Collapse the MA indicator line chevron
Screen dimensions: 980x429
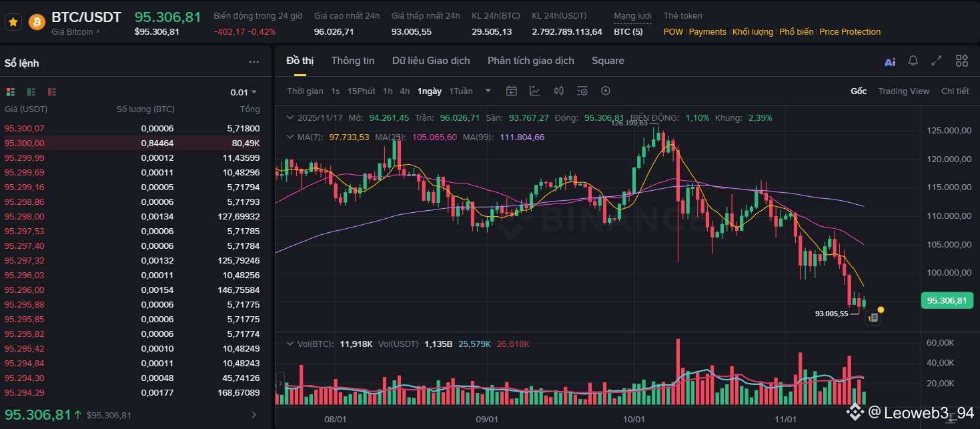coord(290,137)
